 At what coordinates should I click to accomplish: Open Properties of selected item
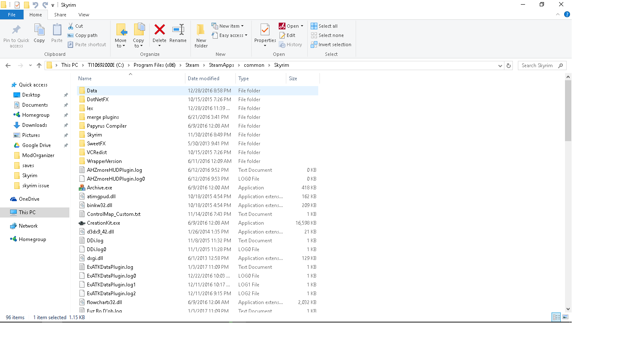click(265, 35)
